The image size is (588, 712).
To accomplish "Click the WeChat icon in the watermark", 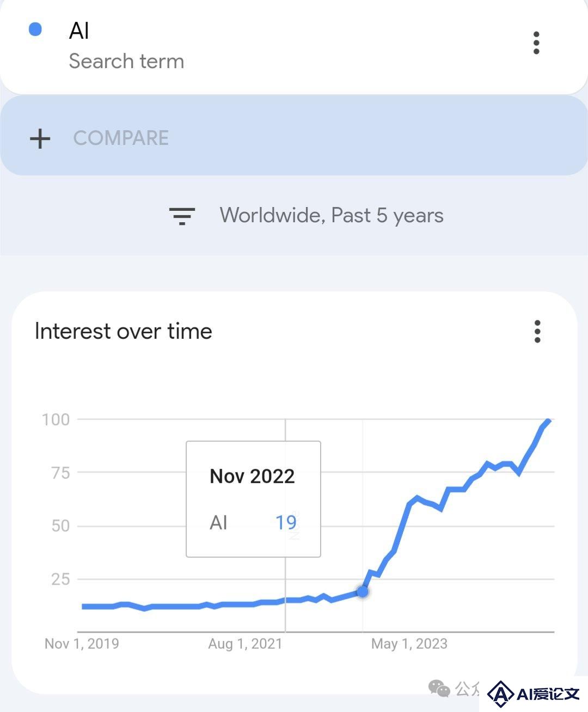I will (x=439, y=689).
